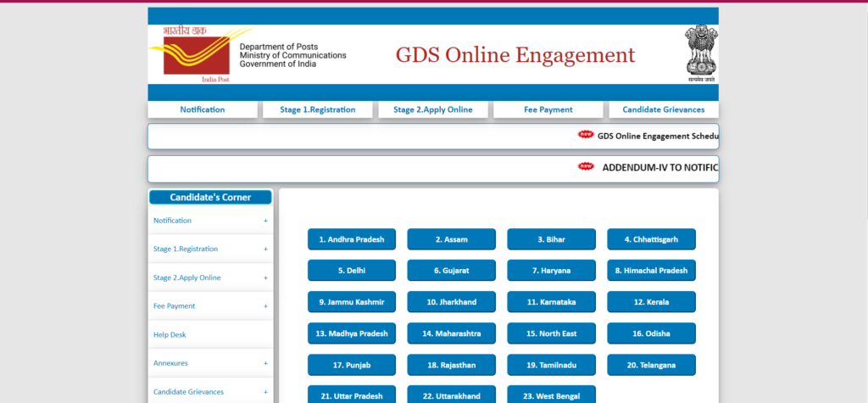Click the new badge beside the ADDENDUM-IV notice
The width and height of the screenshot is (868, 403).
(x=586, y=167)
